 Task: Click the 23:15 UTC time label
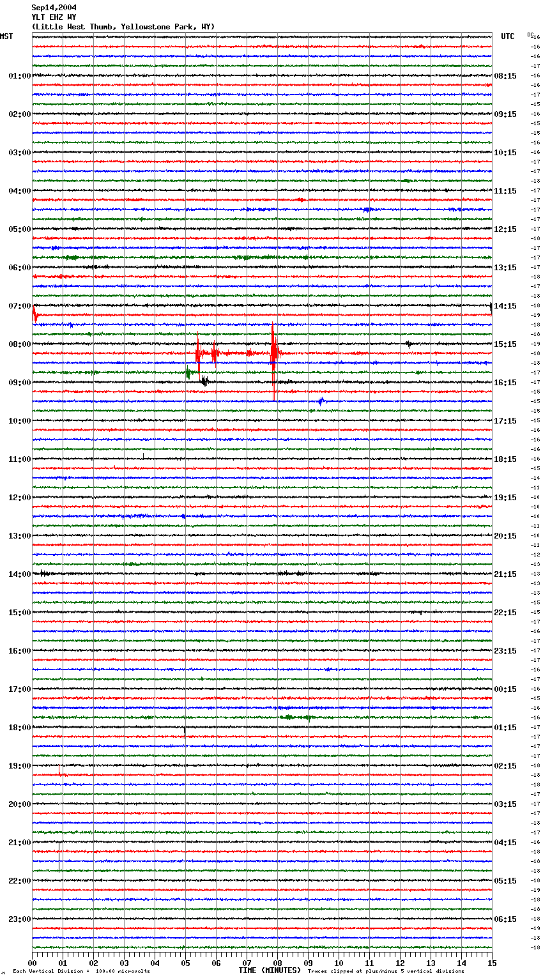coord(505,651)
